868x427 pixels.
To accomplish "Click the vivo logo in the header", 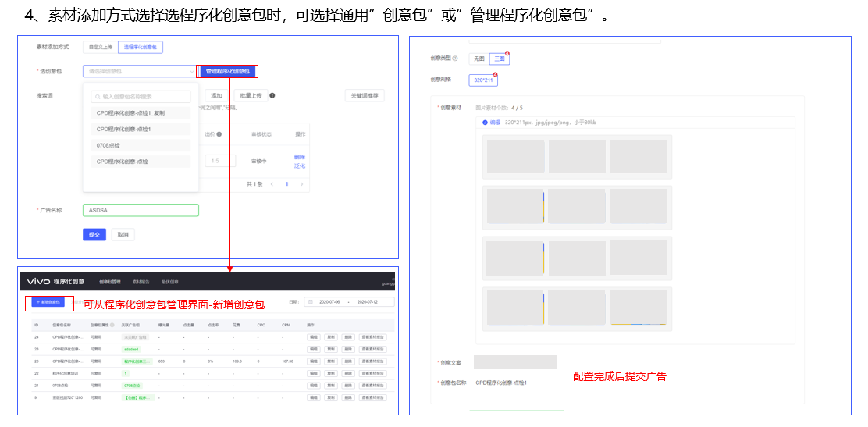I will (x=38, y=281).
